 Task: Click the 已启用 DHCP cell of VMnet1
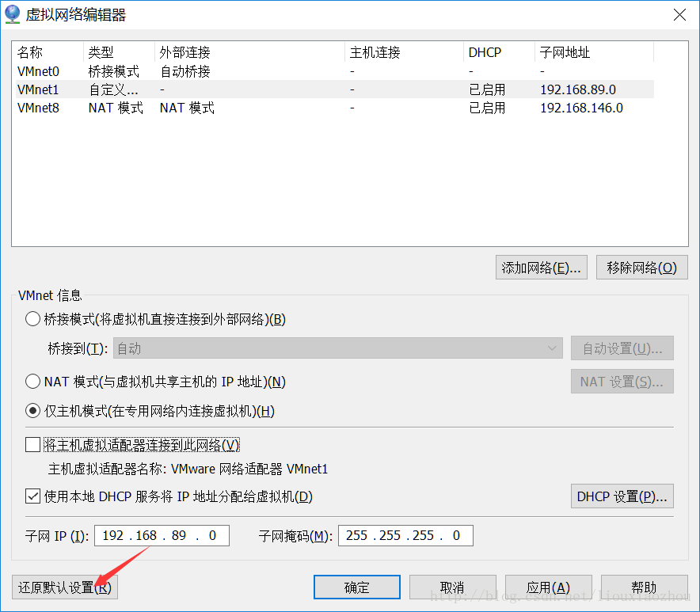coord(487,89)
